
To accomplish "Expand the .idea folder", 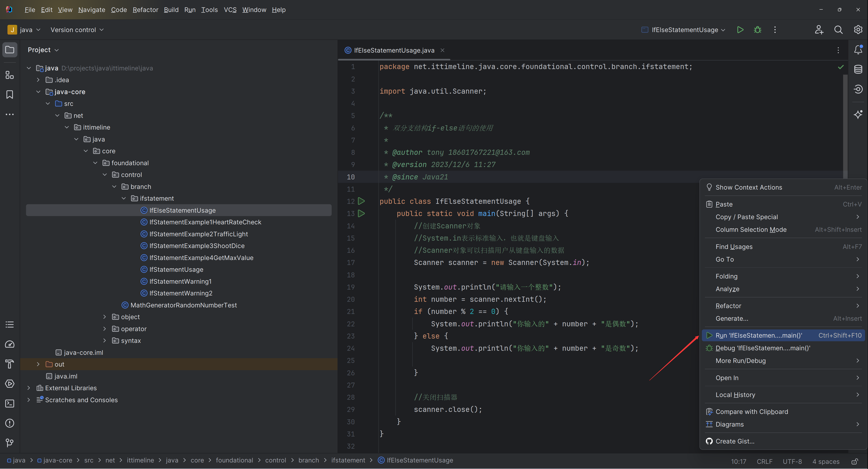I will pyautogui.click(x=38, y=80).
